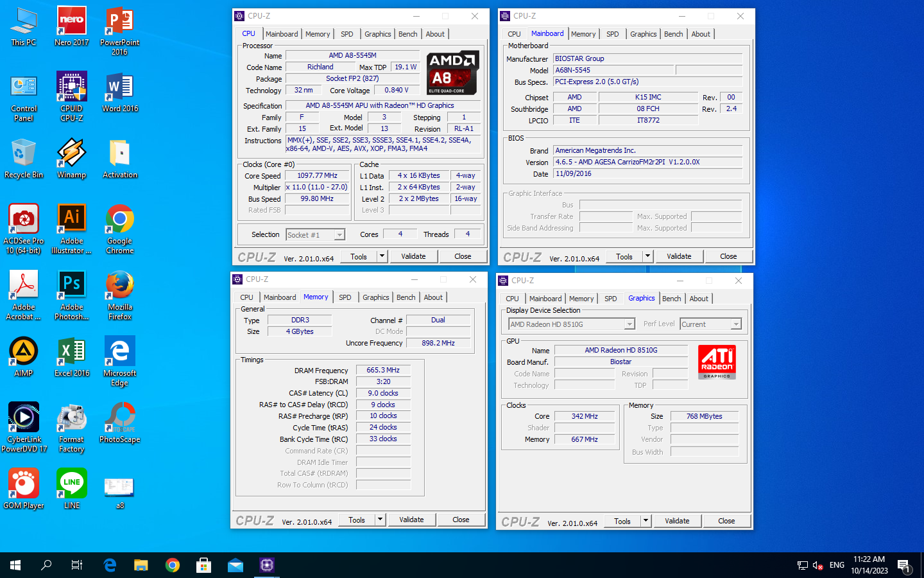Click the Format Factory desktop shortcut
924x578 pixels.
72,428
